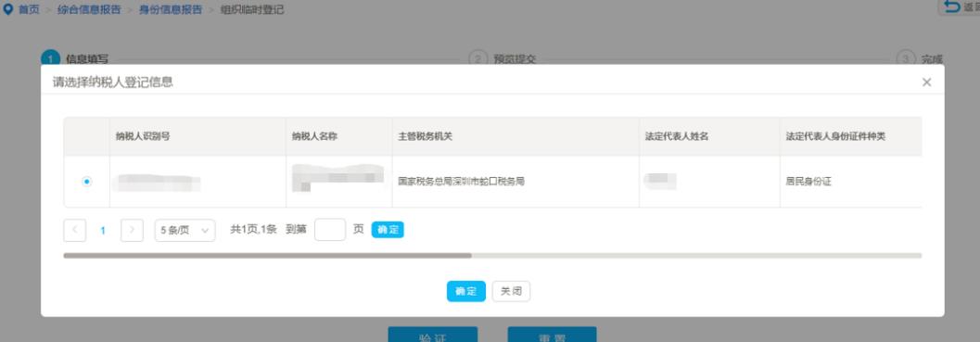Open the 5条/页 page size dropdown
The height and width of the screenshot is (342, 980).
coord(185,230)
